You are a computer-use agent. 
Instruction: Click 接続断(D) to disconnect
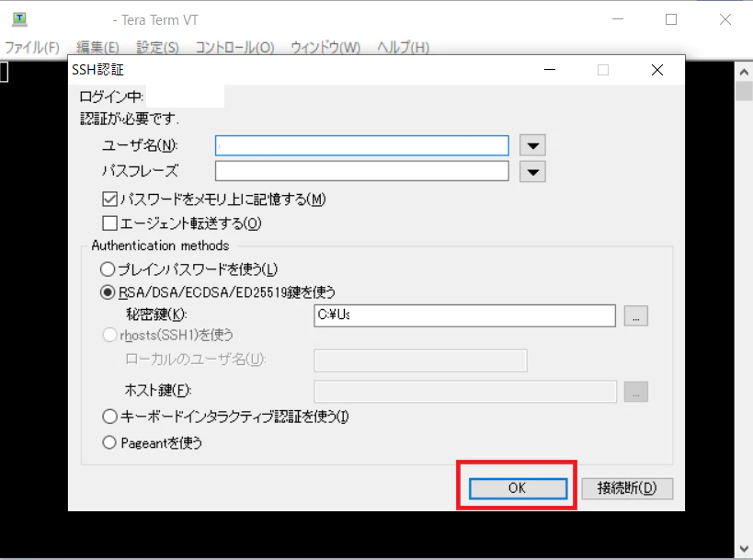[x=627, y=488]
